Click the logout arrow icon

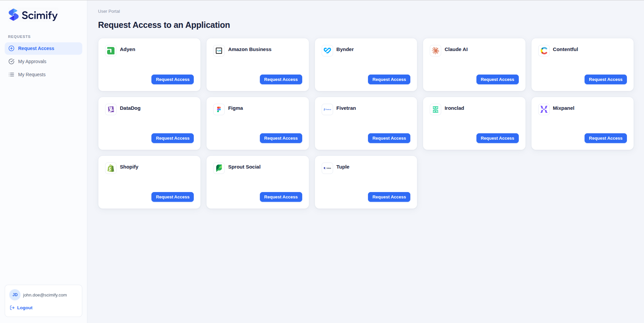(x=12, y=308)
